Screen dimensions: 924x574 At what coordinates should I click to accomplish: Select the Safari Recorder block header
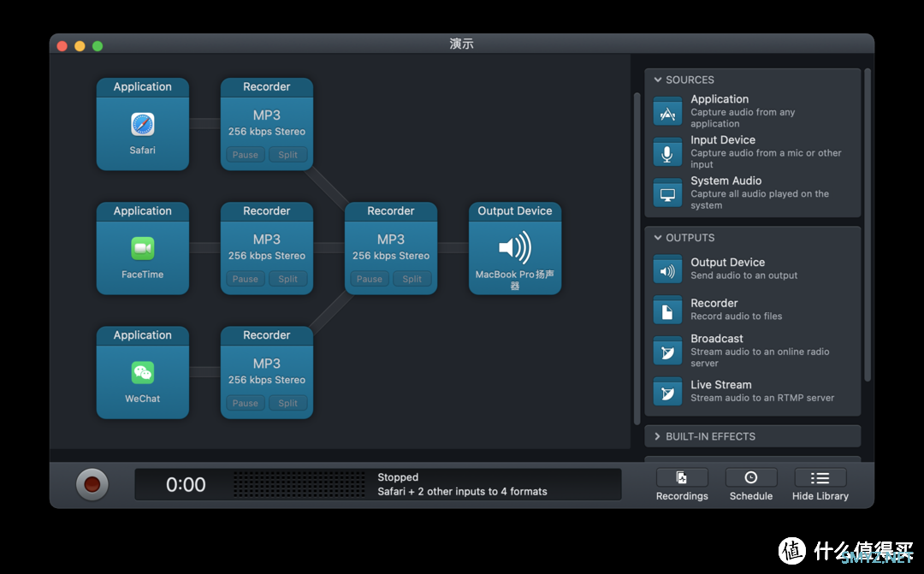[267, 87]
